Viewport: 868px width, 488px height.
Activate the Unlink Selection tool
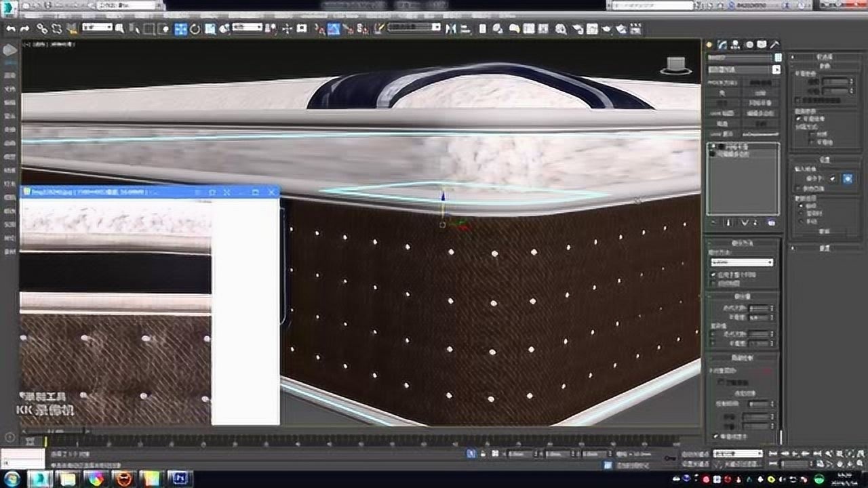(x=57, y=28)
